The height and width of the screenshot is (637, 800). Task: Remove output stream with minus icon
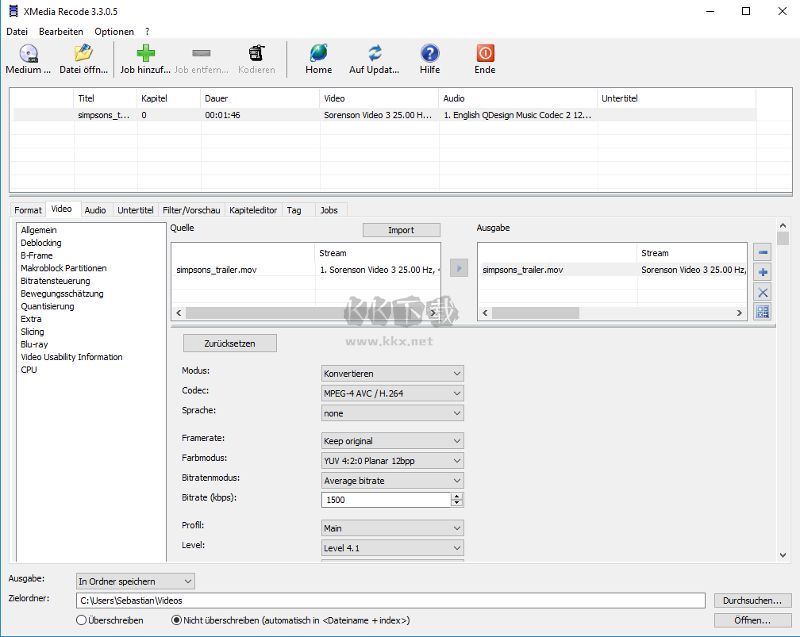click(763, 253)
